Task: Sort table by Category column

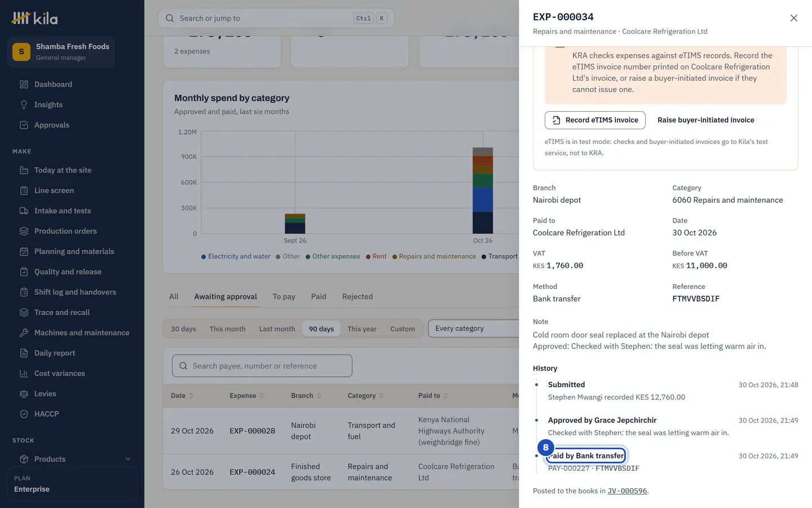Action: coord(365,396)
